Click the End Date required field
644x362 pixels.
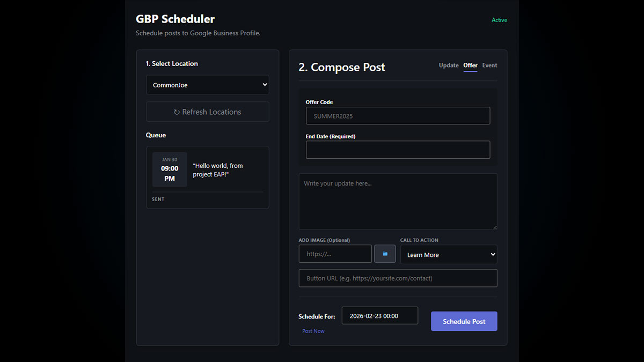click(x=398, y=150)
